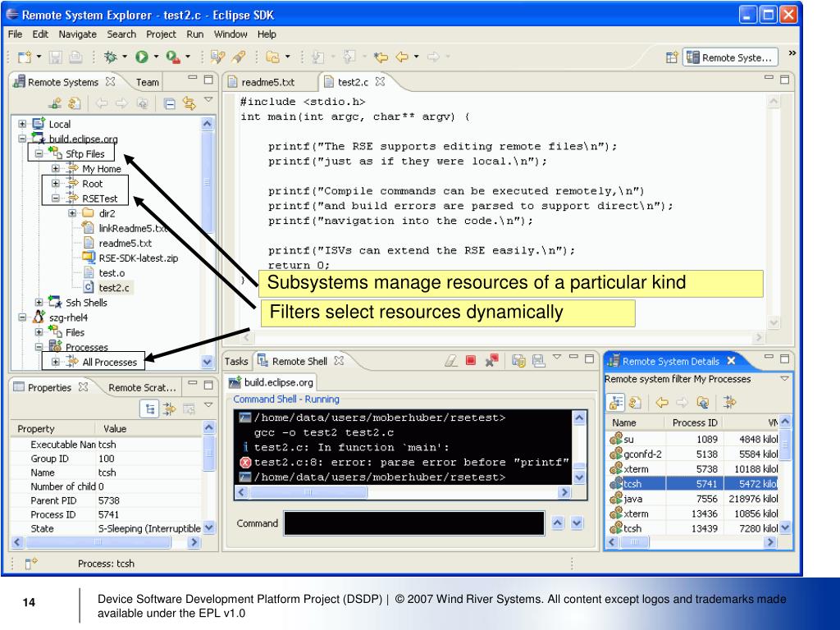
Task: Expand the Local connection node
Action: (22, 124)
